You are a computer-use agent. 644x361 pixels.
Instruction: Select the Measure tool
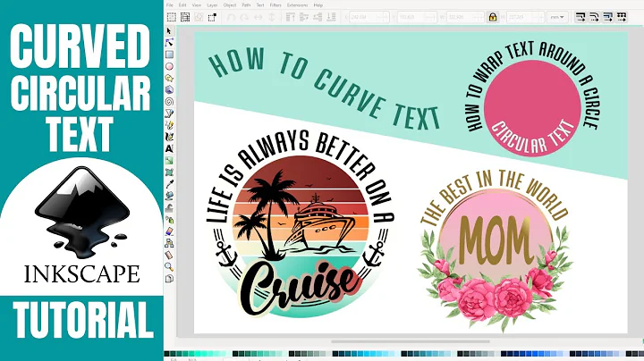tap(169, 256)
